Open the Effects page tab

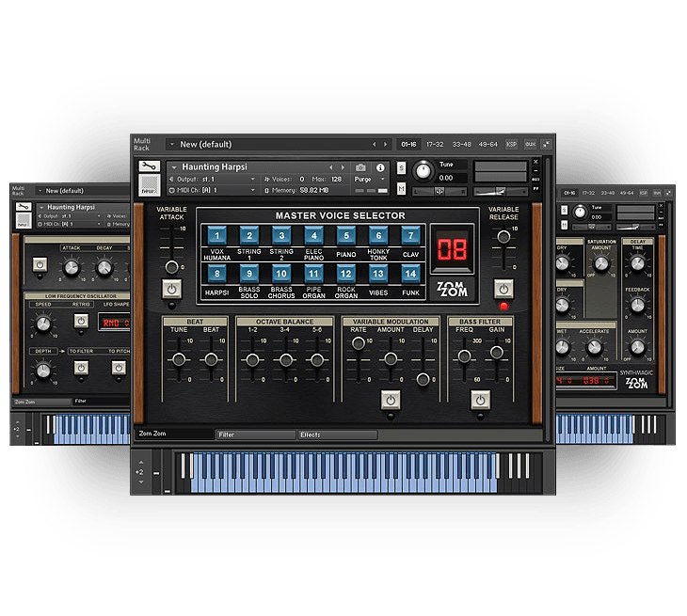pyautogui.click(x=337, y=434)
